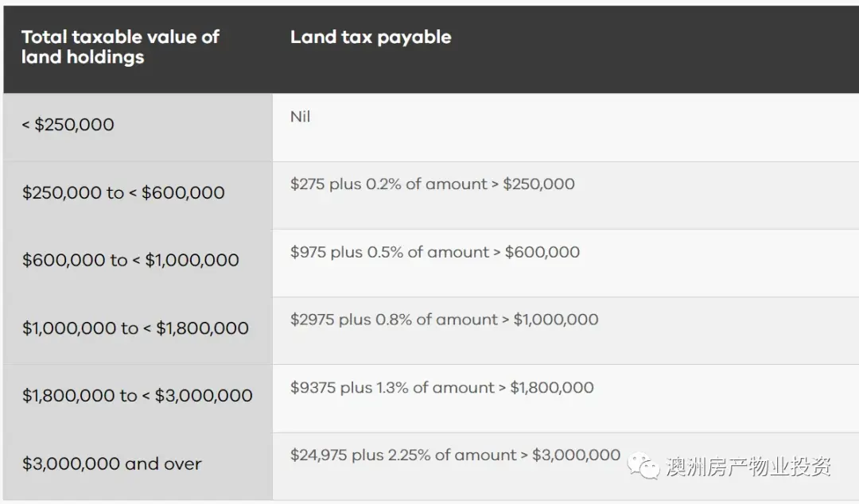
Task: Select the '$3,000,000 and over' bracket
Action: coord(112,464)
